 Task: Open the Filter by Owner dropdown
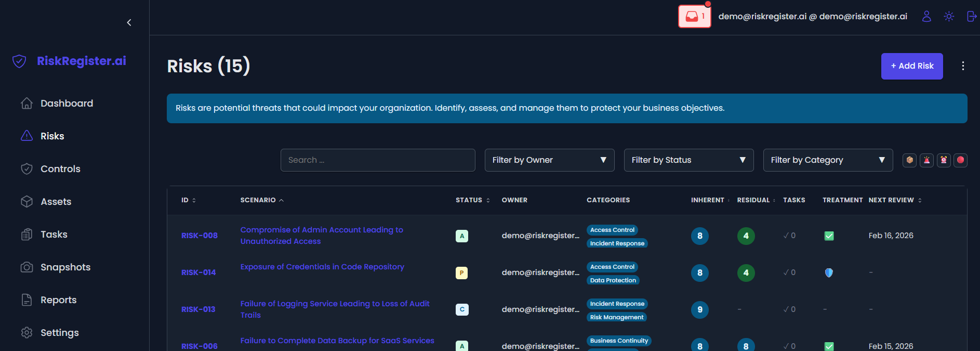click(x=549, y=160)
